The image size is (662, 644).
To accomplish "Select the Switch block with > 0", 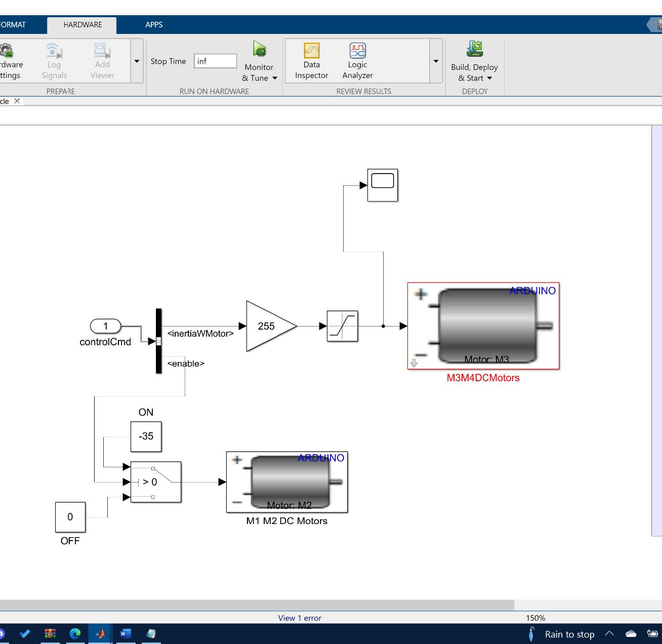I will tap(156, 482).
